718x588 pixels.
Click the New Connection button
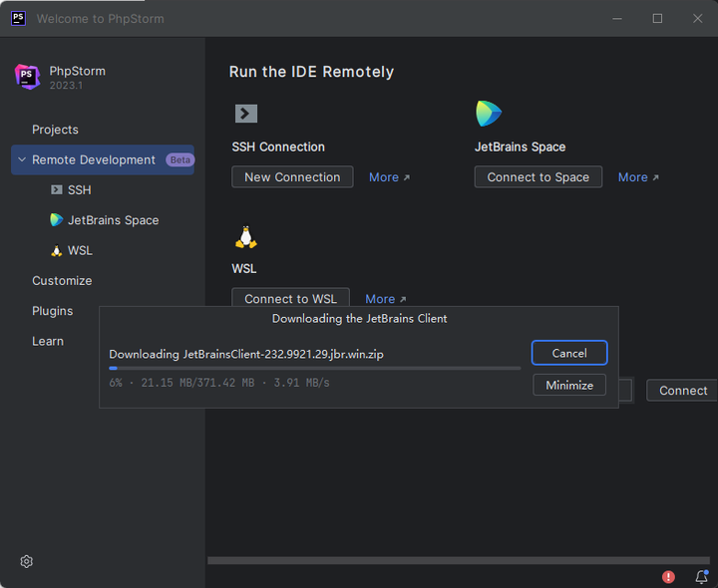(x=292, y=176)
